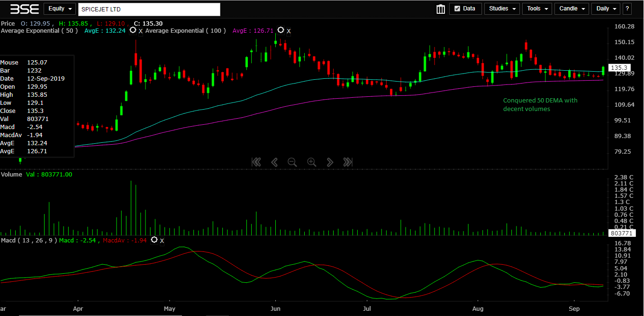Image resolution: width=644 pixels, height=316 pixels.
Task: Open the Tools menu
Action: point(537,9)
